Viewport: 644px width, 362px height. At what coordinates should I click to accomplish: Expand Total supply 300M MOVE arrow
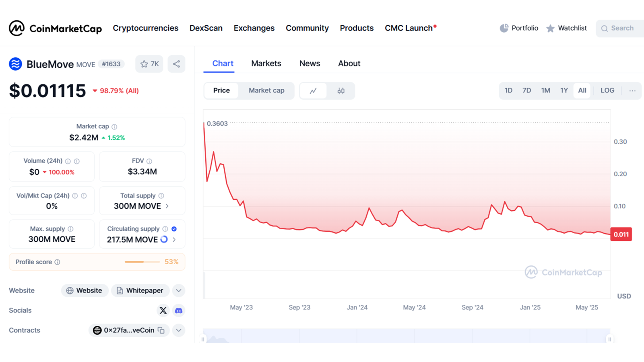[167, 206]
